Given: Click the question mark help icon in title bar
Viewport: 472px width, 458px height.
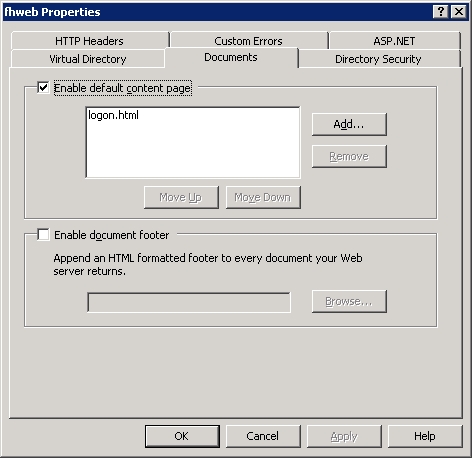Looking at the screenshot, I should coord(440,12).
